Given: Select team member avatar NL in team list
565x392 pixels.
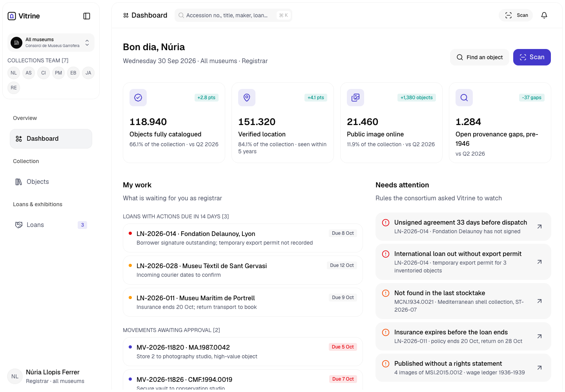Looking at the screenshot, I should pyautogui.click(x=14, y=73).
